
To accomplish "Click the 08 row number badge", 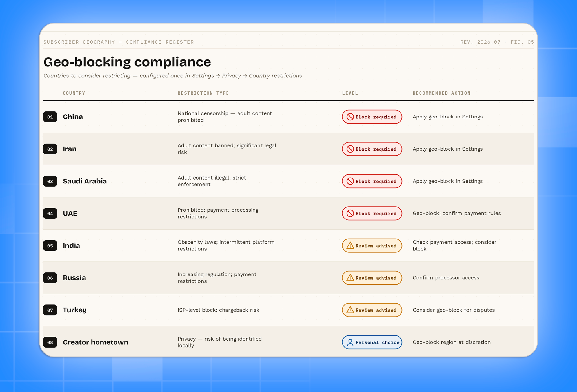I will point(50,342).
